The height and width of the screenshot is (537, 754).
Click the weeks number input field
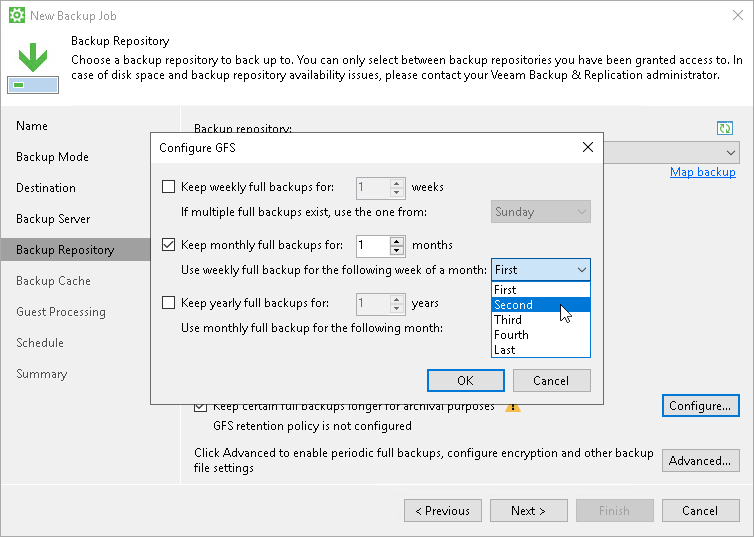pos(373,187)
